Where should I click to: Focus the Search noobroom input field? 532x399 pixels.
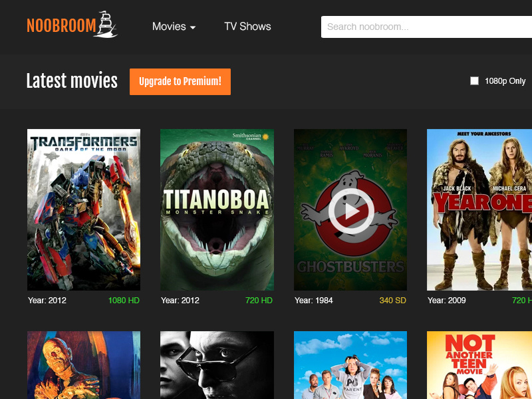[426, 27]
